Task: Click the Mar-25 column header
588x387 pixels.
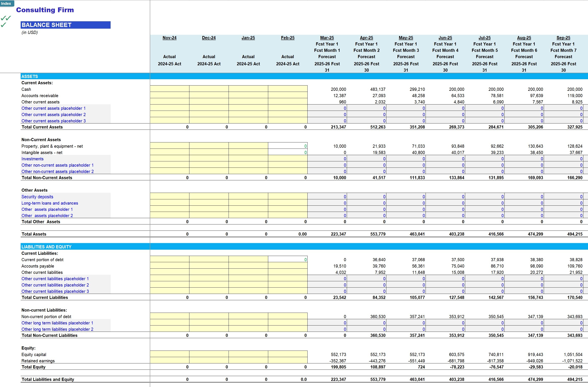Action: (x=327, y=38)
